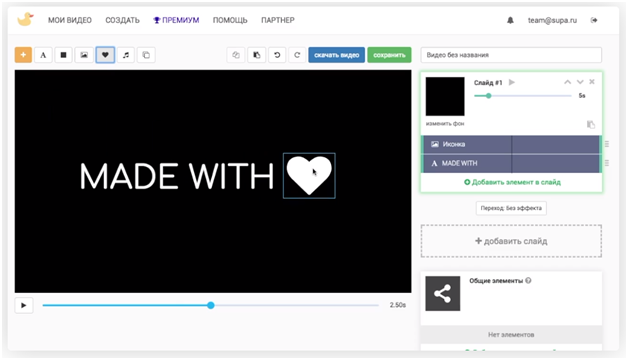This screenshot has width=628, height=360.
Task: Click the Иконка row drag handle
Action: point(607,144)
